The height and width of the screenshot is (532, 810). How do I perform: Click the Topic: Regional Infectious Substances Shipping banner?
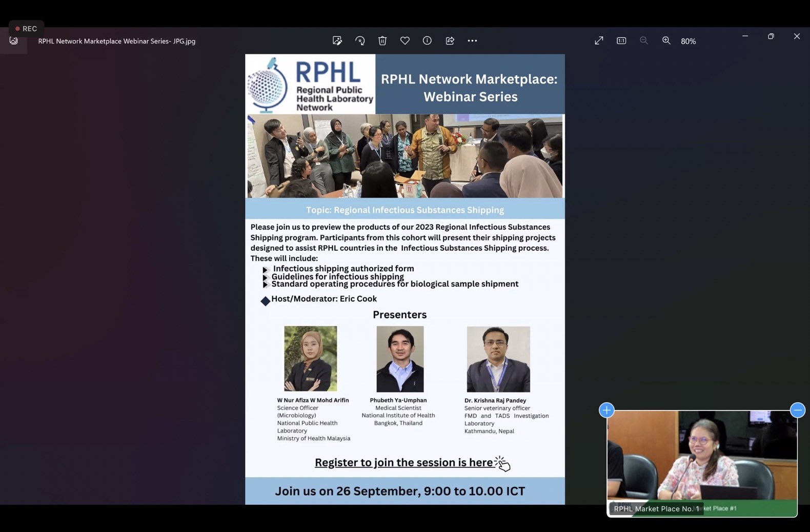coord(405,210)
